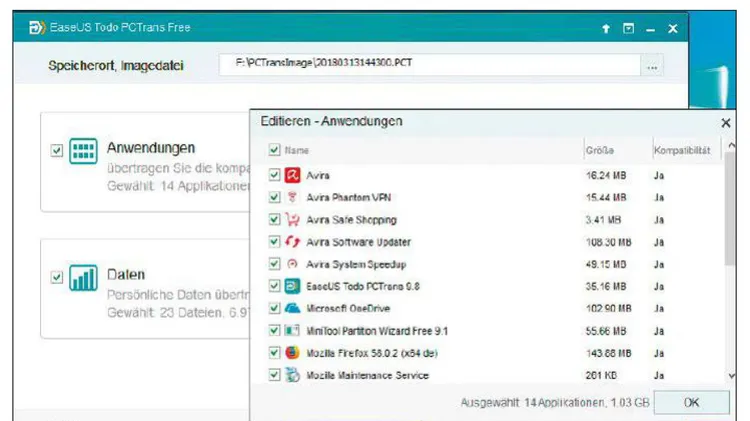Click the Speicherort, Imagedatei label
The height and width of the screenshot is (421, 750).
coord(116,66)
